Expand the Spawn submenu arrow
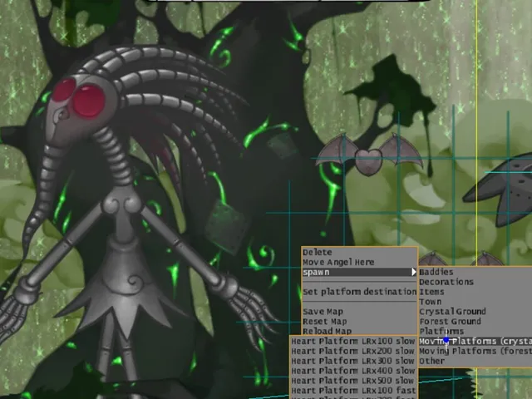Viewport: 532px width, 399px height. pos(414,272)
